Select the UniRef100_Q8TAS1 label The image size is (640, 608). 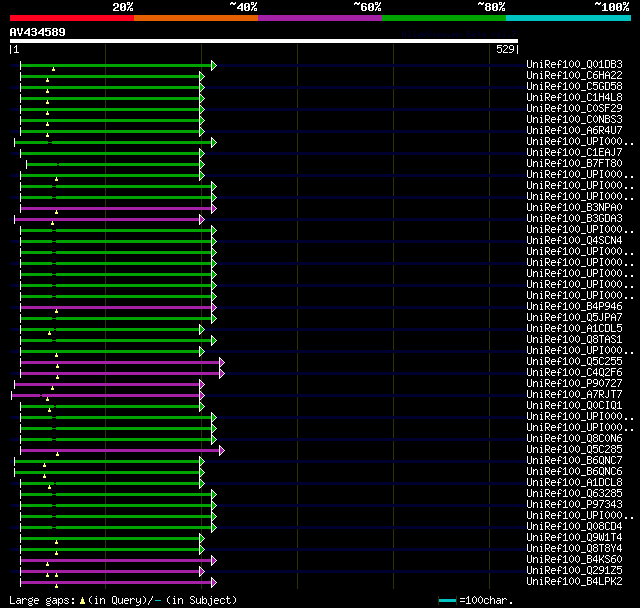point(574,340)
